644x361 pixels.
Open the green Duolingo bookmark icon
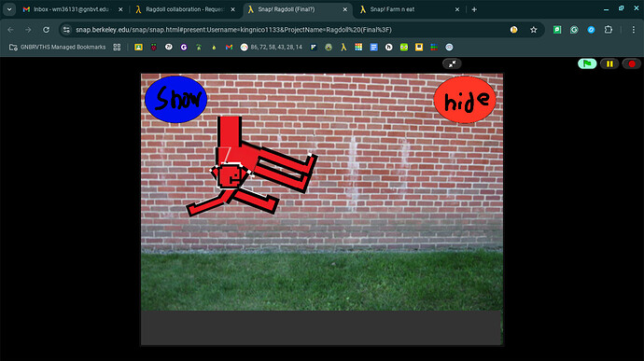click(404, 48)
